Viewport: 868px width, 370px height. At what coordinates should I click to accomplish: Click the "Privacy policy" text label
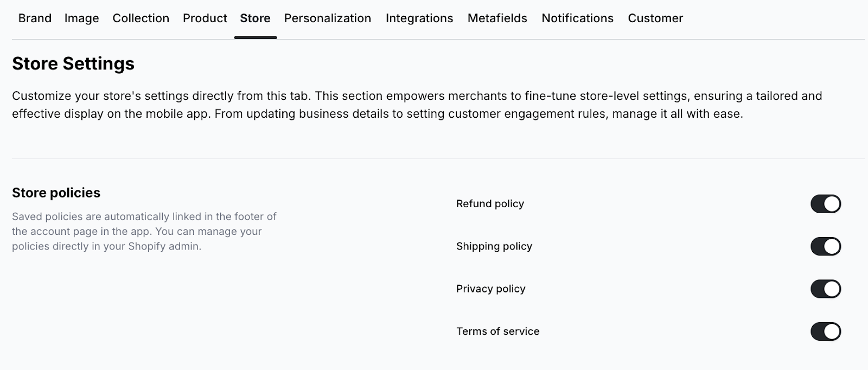coord(491,289)
